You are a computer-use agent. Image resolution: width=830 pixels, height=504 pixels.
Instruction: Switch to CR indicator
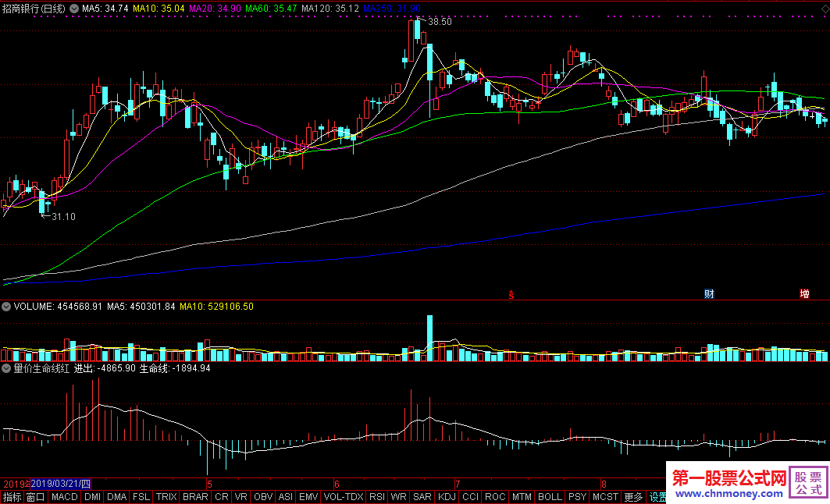click(222, 497)
